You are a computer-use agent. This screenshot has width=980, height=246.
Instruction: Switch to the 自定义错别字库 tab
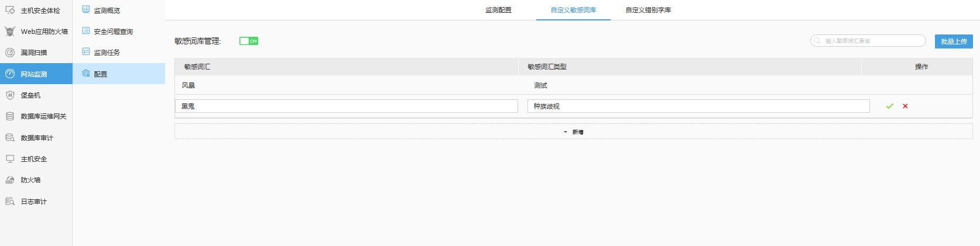coord(648,10)
